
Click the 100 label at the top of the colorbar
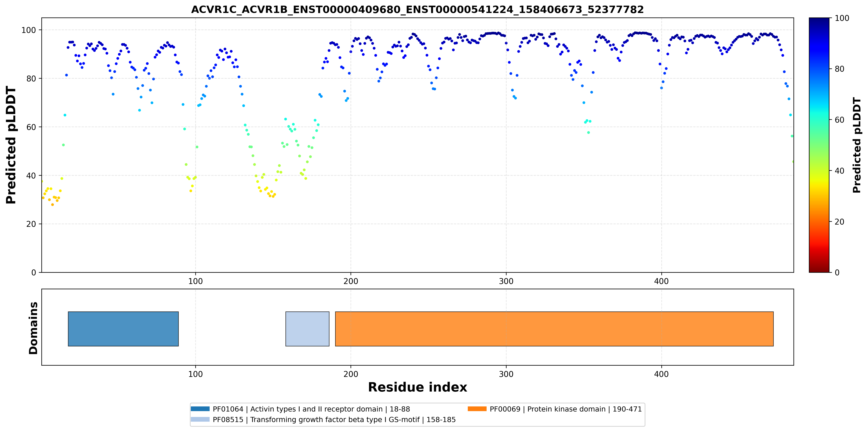click(842, 18)
